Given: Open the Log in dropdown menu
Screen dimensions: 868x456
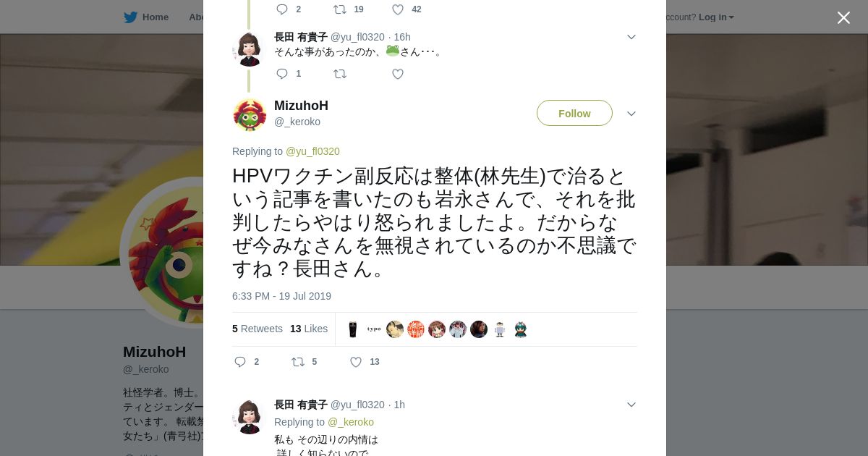Looking at the screenshot, I should (716, 17).
